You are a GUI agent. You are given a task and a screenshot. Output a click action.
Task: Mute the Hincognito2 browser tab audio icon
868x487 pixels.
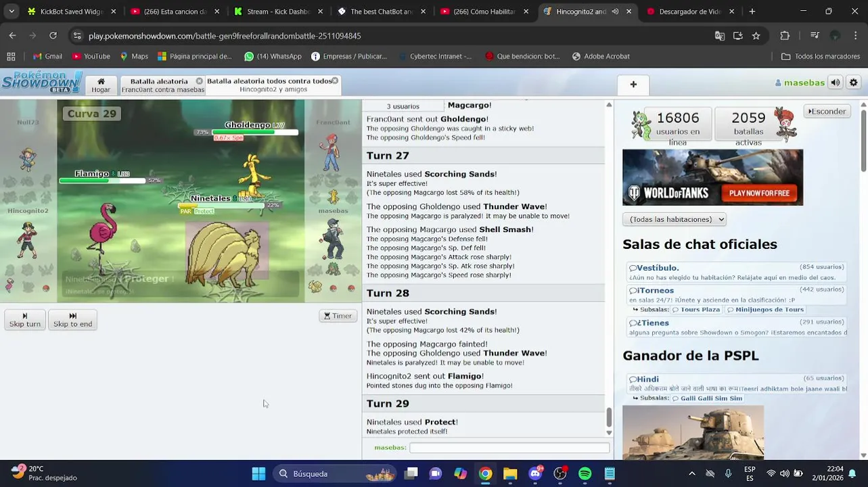tap(614, 11)
